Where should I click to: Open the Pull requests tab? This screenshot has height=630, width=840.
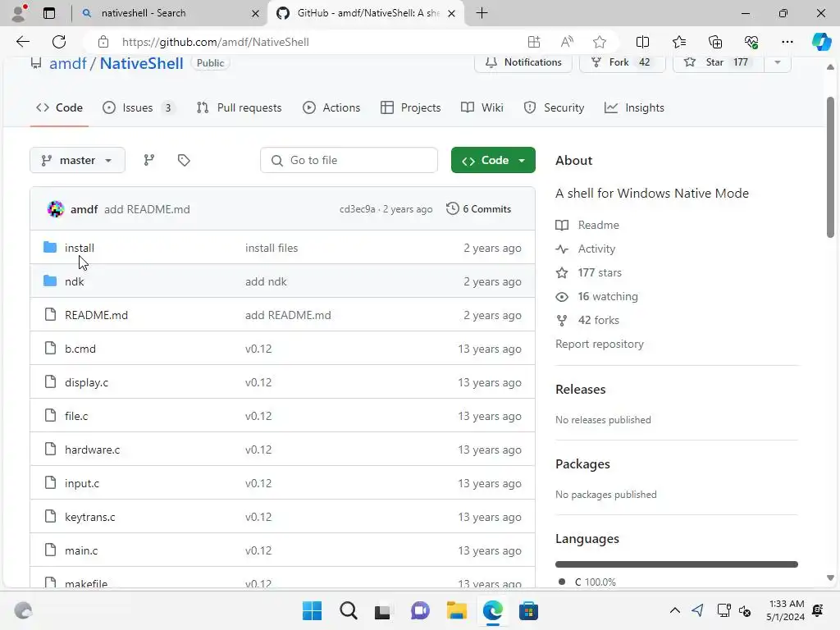(239, 107)
